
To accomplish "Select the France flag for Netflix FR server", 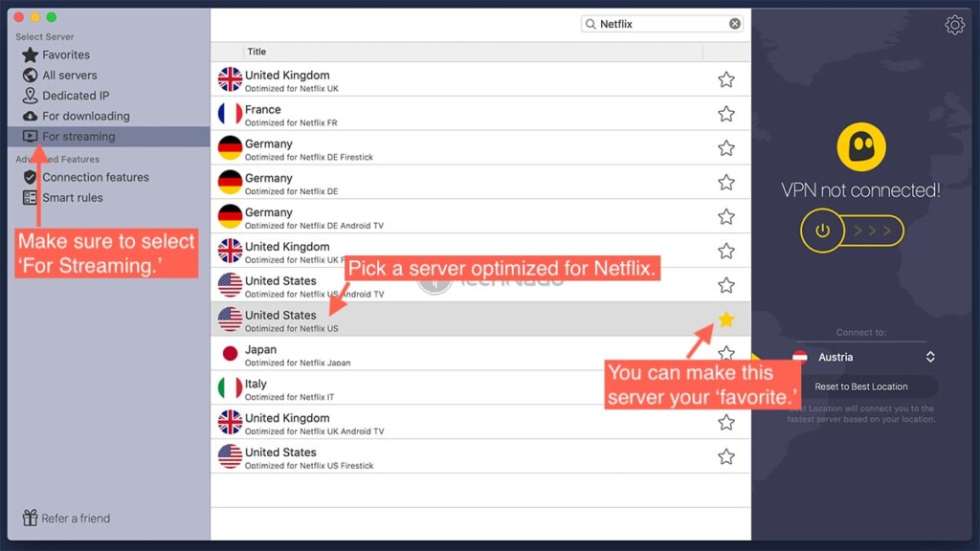I will tap(230, 114).
